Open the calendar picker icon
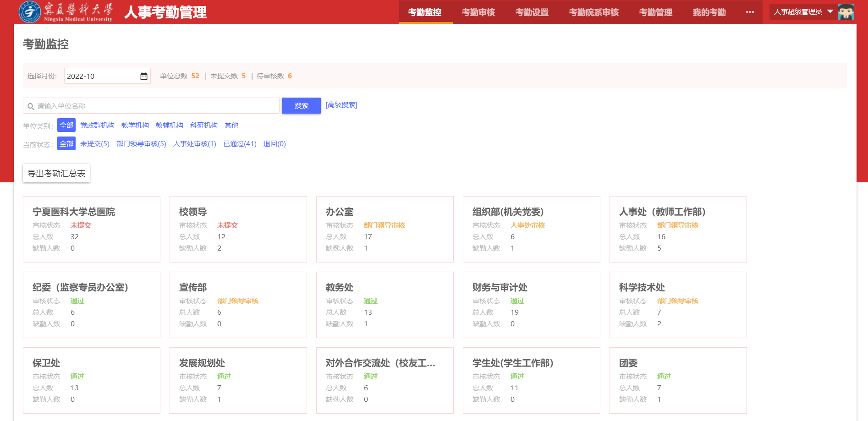Viewport: 868px width, 421px height. tap(144, 76)
